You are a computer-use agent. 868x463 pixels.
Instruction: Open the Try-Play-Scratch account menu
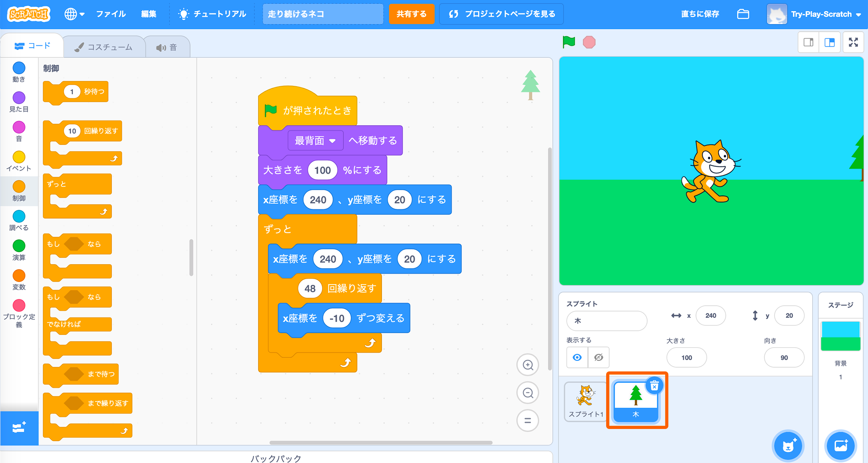coord(820,14)
